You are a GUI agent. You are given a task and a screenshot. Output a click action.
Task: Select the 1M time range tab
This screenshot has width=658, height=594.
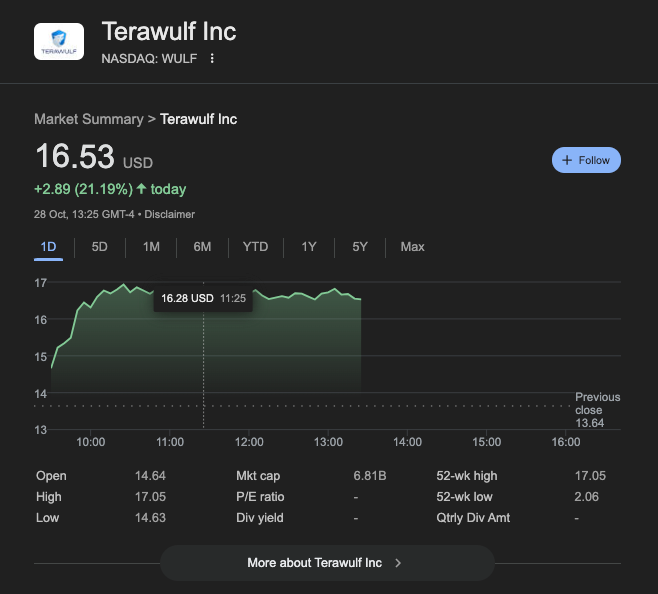[x=151, y=247]
